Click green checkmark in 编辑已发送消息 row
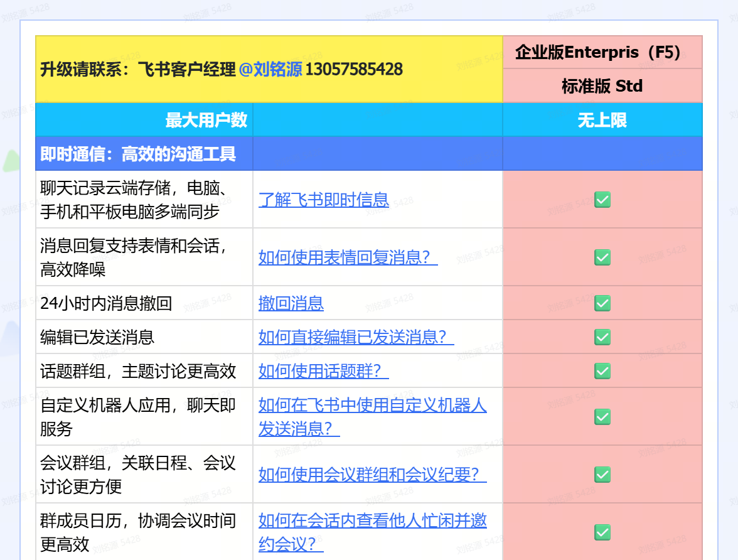738x560 pixels. pos(602,337)
